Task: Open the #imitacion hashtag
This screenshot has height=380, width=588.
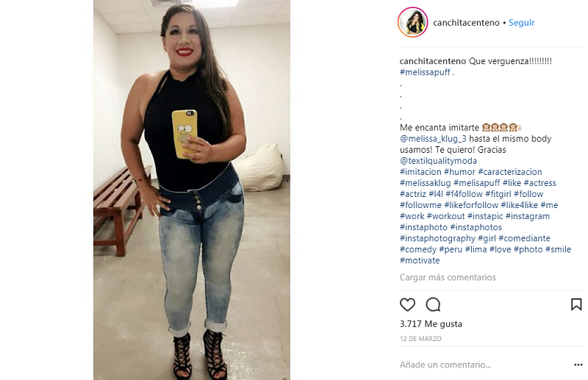Action: coord(420,172)
